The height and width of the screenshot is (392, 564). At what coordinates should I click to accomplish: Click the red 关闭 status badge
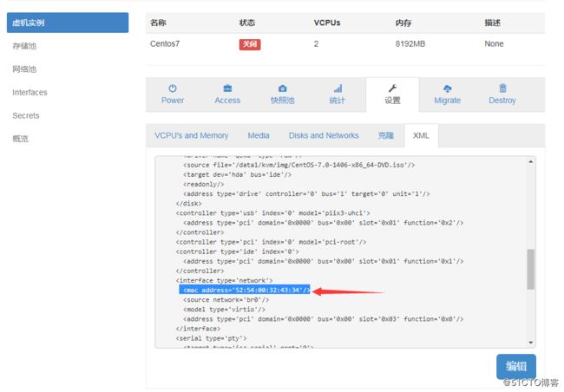(x=250, y=44)
